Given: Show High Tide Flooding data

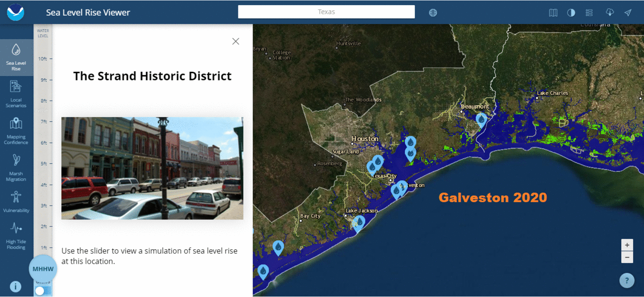Looking at the screenshot, I should click(16, 236).
